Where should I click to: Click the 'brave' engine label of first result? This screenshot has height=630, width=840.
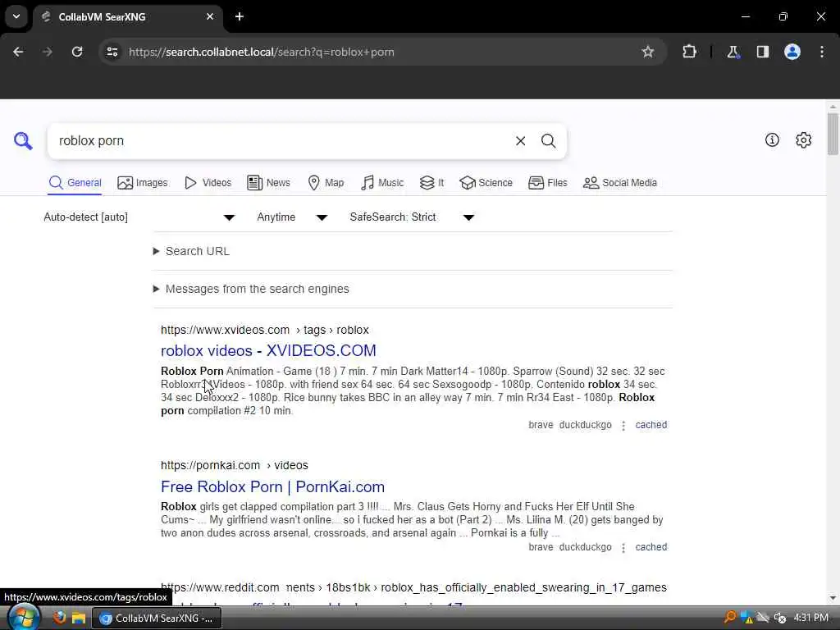(541, 425)
